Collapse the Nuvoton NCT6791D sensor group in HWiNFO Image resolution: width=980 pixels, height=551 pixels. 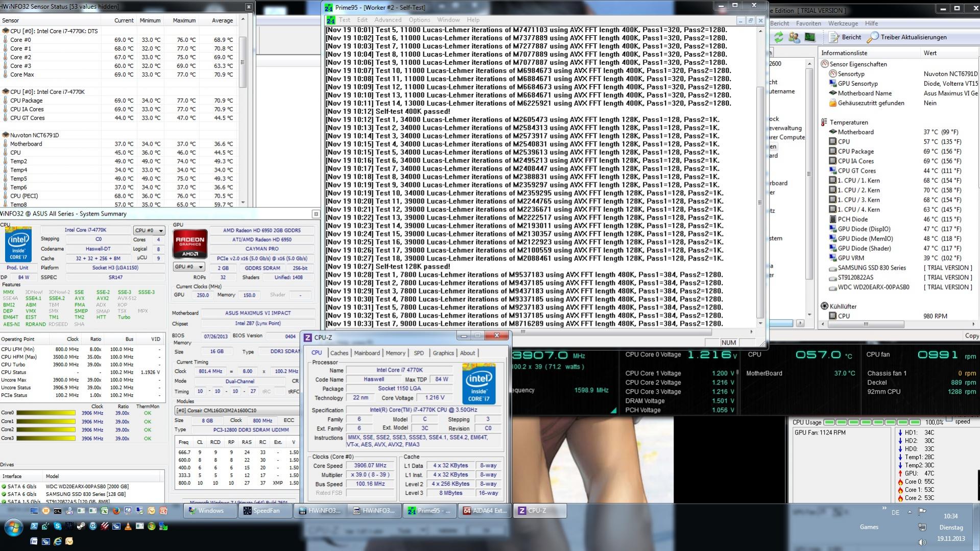tap(6, 135)
